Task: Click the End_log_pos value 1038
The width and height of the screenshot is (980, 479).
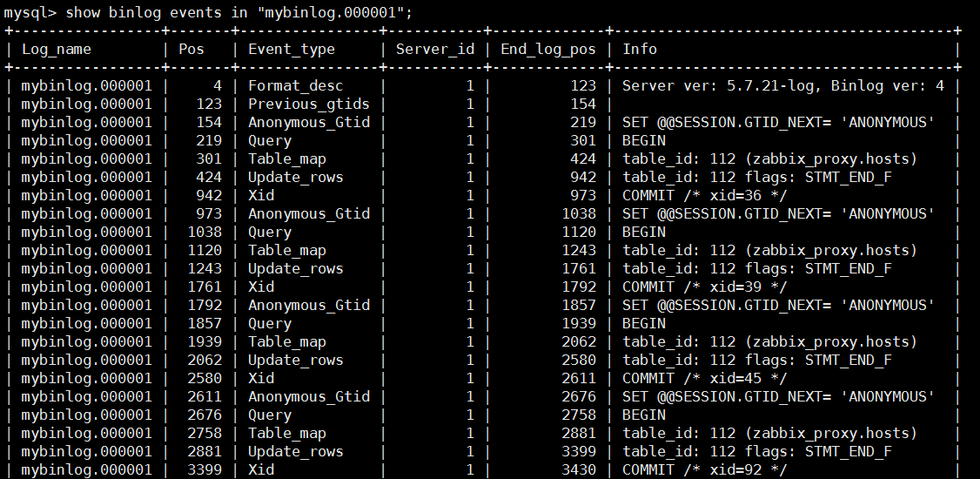Action: coord(579,214)
